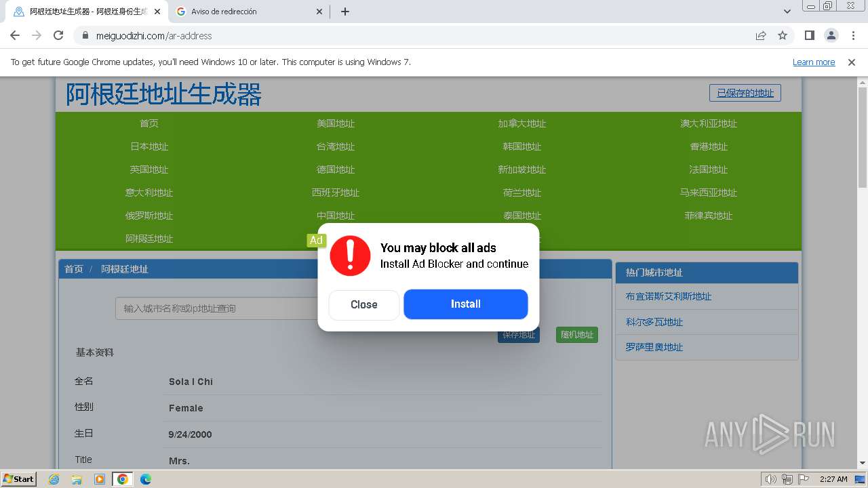Open 菲律宾地址 menu item
This screenshot has width=868, height=488.
(709, 216)
